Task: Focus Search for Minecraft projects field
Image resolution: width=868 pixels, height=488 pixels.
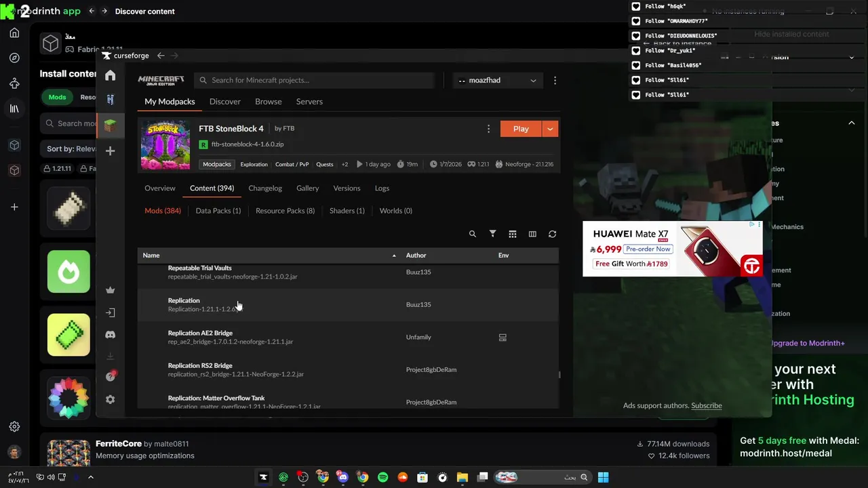Action: click(x=314, y=80)
